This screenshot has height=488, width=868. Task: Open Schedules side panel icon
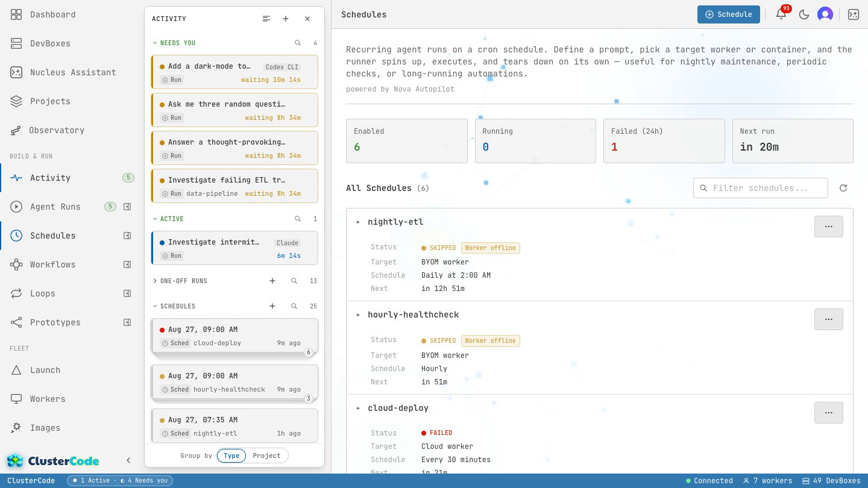coord(127,236)
